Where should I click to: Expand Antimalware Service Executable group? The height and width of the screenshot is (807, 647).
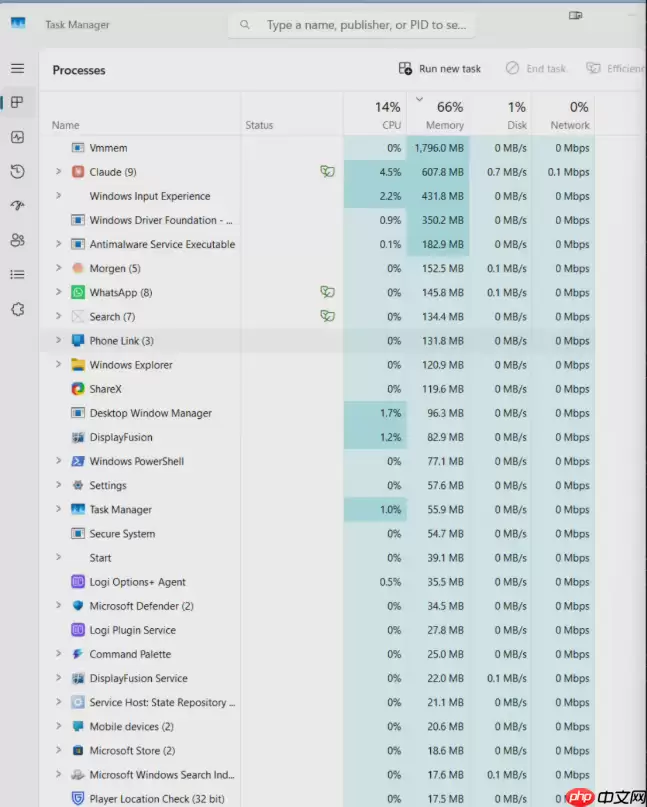click(58, 244)
